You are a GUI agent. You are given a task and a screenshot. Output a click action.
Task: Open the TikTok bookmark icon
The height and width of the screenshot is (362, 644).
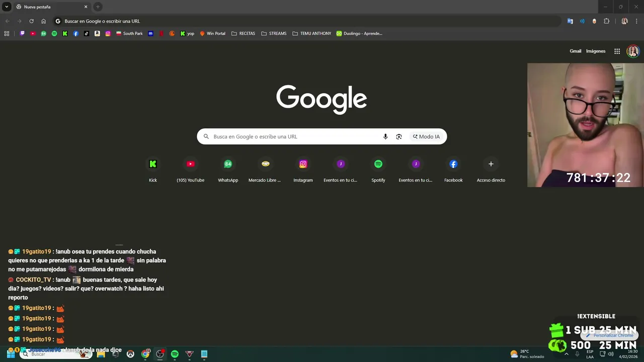(87, 34)
